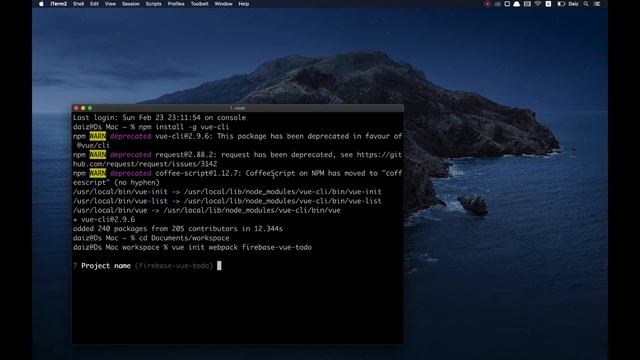Open the Scripts menu
The width and height of the screenshot is (640, 360).
[153, 4]
